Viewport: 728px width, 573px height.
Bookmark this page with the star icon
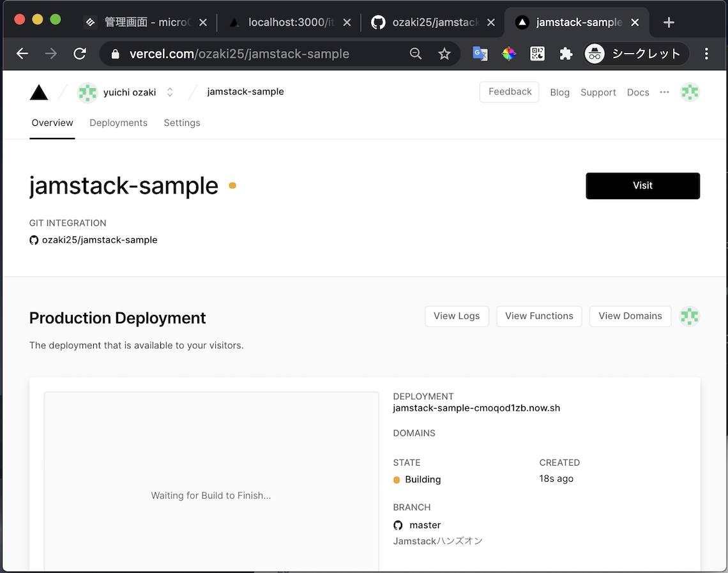coord(444,54)
